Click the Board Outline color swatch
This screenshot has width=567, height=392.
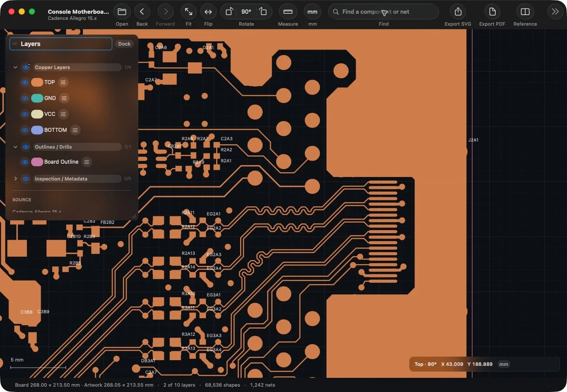(x=37, y=162)
